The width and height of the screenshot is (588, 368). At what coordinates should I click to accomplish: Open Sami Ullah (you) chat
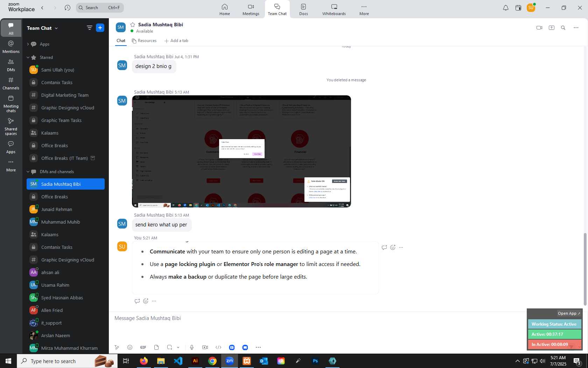[65, 70]
